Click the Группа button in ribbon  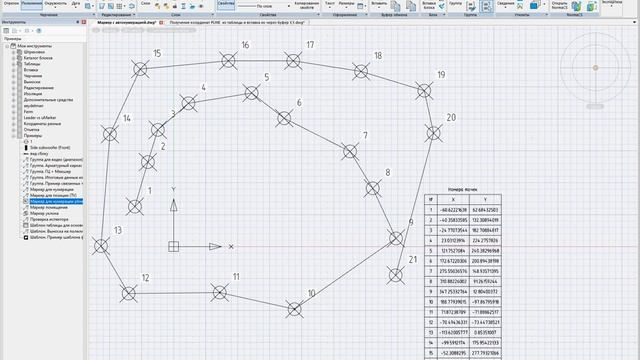pyautogui.click(x=456, y=4)
